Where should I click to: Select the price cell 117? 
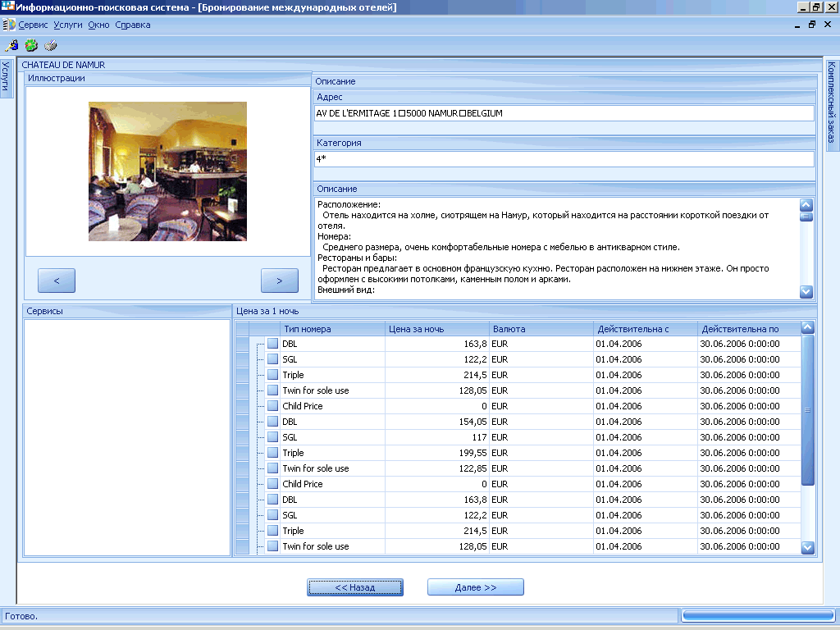(437, 437)
